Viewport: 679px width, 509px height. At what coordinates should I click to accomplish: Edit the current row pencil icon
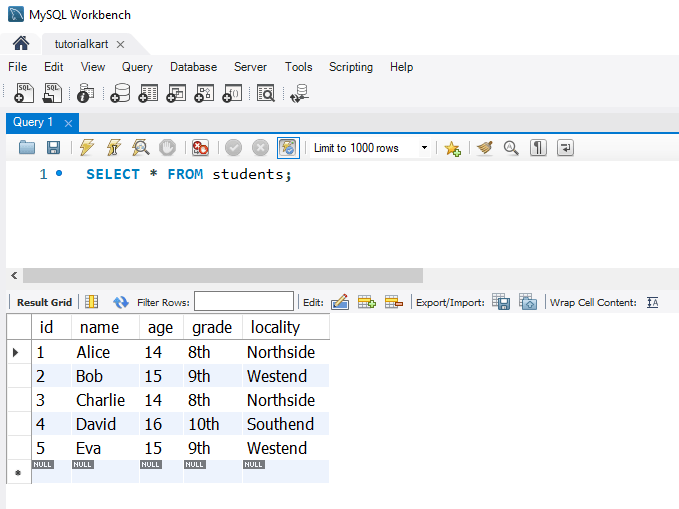point(340,302)
